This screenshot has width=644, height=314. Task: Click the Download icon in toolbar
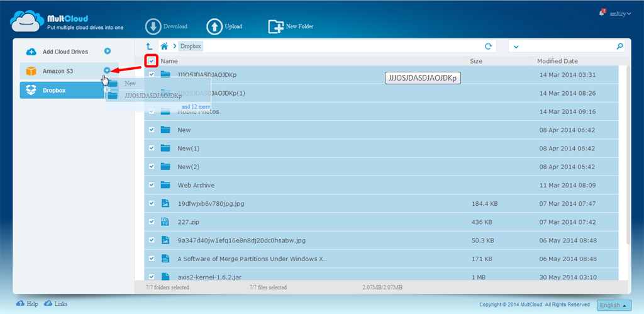tap(153, 26)
